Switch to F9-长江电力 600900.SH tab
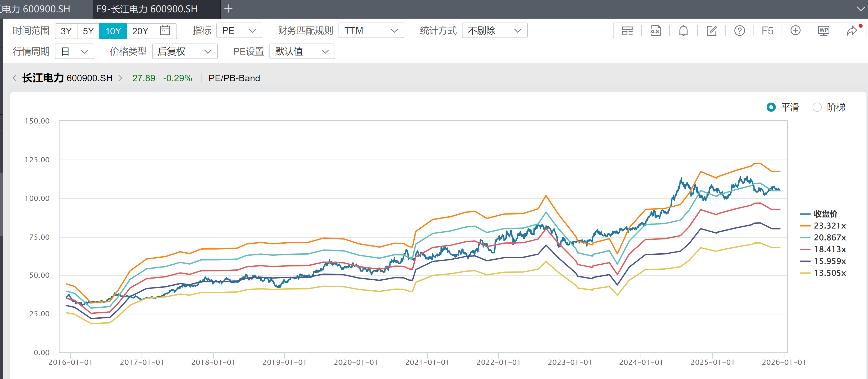The width and height of the screenshot is (868, 379). (147, 9)
